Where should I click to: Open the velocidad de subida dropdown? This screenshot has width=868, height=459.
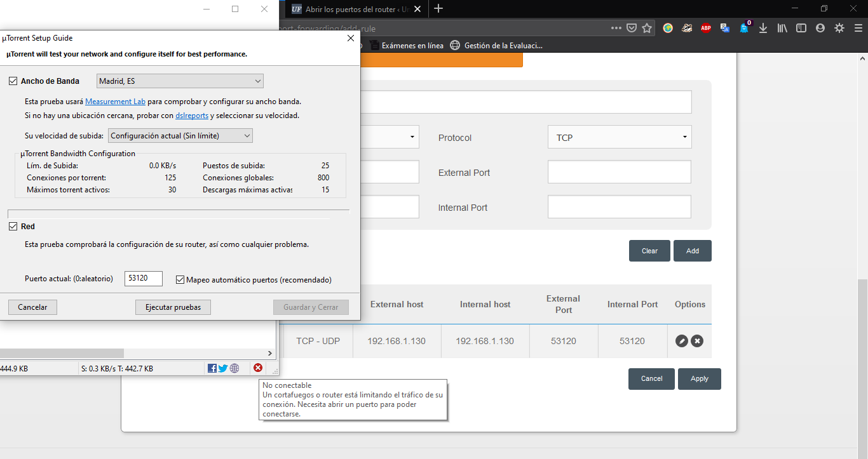[x=180, y=136]
